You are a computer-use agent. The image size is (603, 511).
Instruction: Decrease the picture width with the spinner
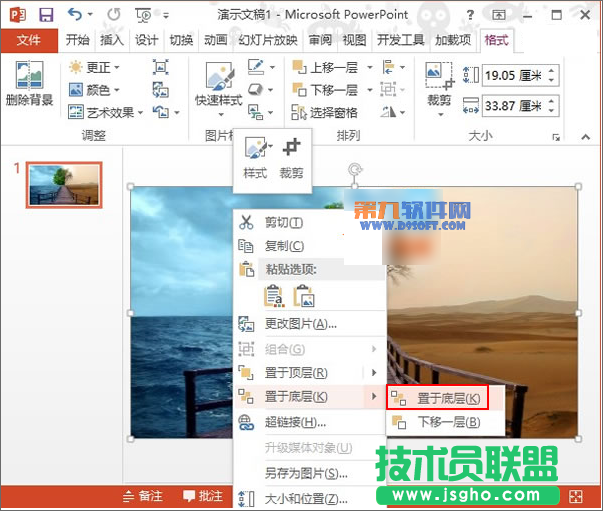pyautogui.click(x=552, y=110)
